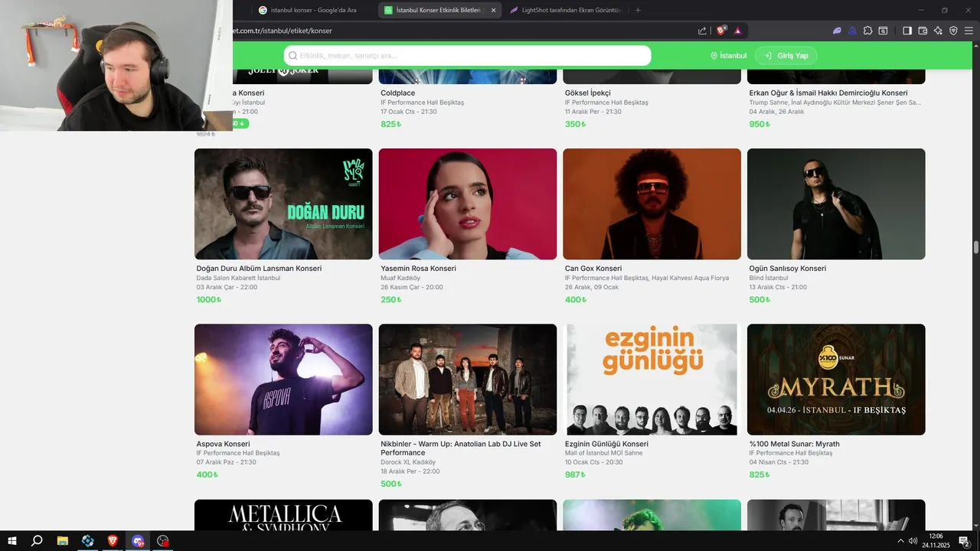The image size is (980, 551).
Task: Open the MYRATH concert poster image
Action: (836, 380)
